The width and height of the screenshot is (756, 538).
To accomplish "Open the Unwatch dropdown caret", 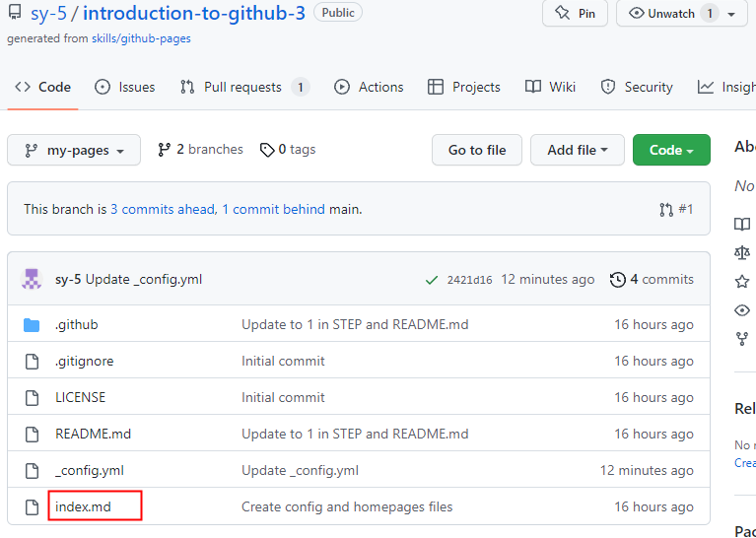I will [731, 14].
